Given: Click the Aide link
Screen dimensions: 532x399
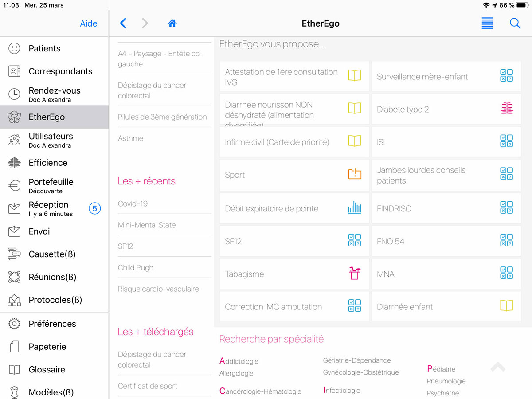Looking at the screenshot, I should point(88,23).
